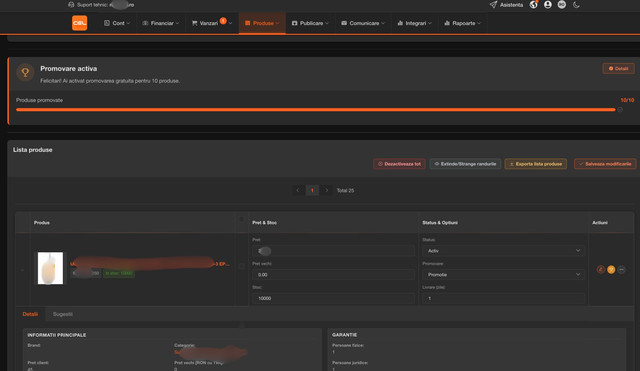Switch to the Detalii tab
This screenshot has height=371, width=640.
click(30, 314)
